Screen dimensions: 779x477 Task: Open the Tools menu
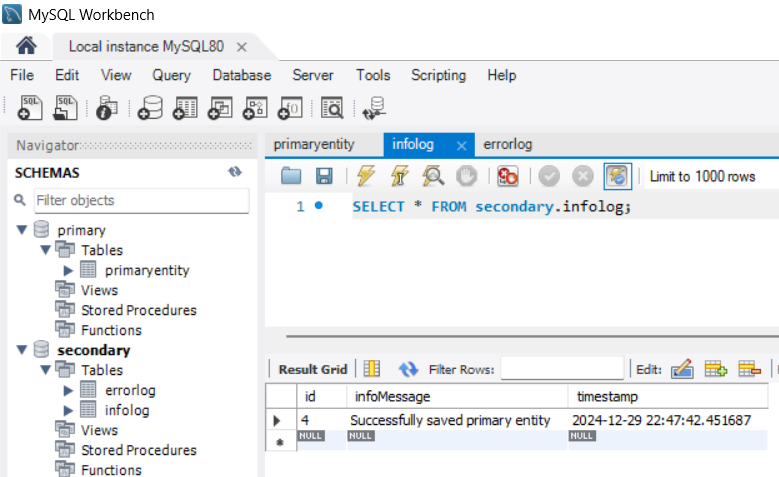[x=373, y=75]
